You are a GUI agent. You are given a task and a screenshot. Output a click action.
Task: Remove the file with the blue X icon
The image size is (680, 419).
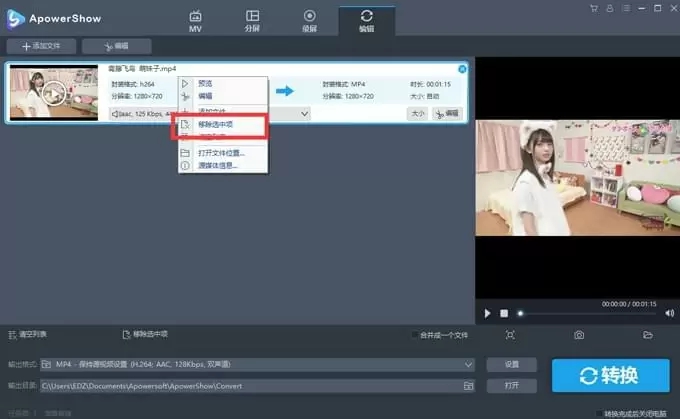click(x=462, y=69)
